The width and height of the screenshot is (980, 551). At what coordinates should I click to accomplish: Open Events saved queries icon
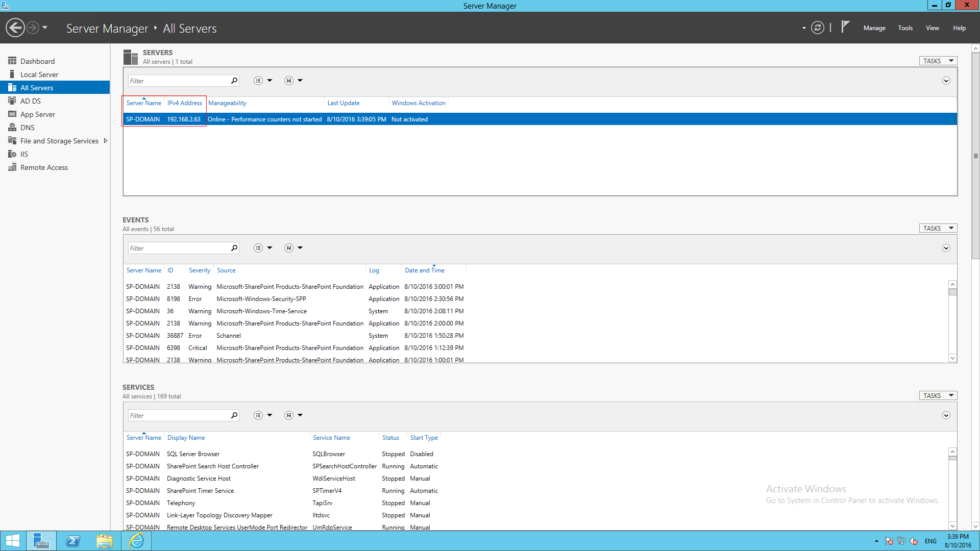coord(289,248)
